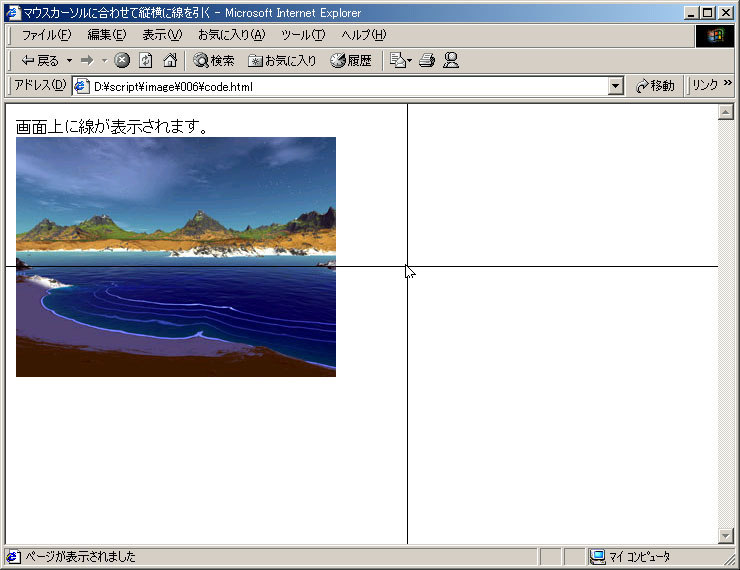The image size is (740, 570).
Task: Expand the Links (リンク) chevron
Action: [x=727, y=83]
